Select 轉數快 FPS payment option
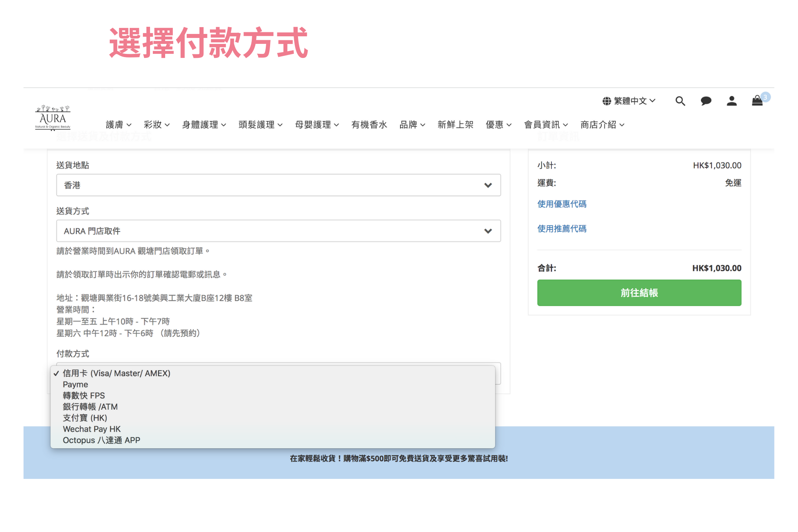Viewport: 798px width, 532px height. pos(84,396)
